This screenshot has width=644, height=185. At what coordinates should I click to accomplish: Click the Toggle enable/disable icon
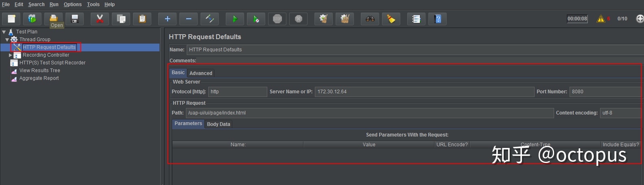[210, 19]
